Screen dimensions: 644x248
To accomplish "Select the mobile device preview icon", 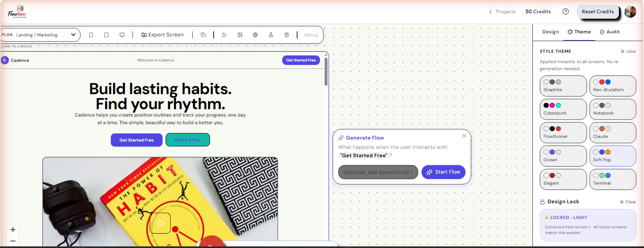I will pos(91,35).
